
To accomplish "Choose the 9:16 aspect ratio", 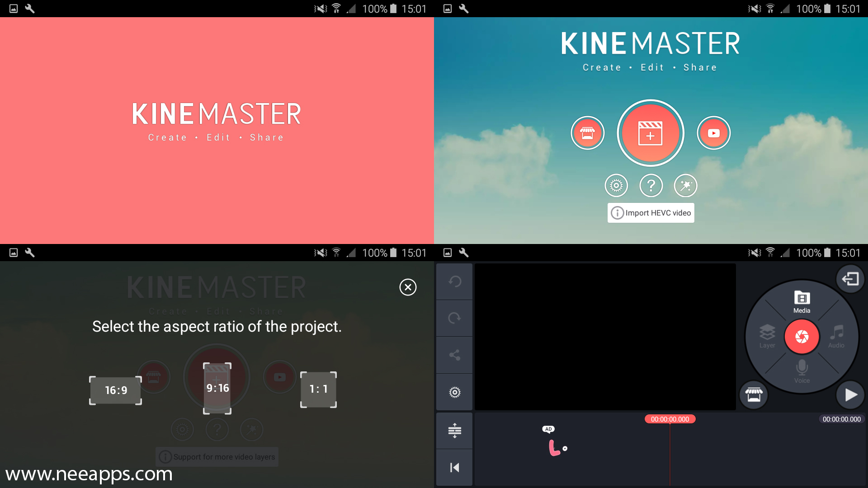I will [x=217, y=388].
